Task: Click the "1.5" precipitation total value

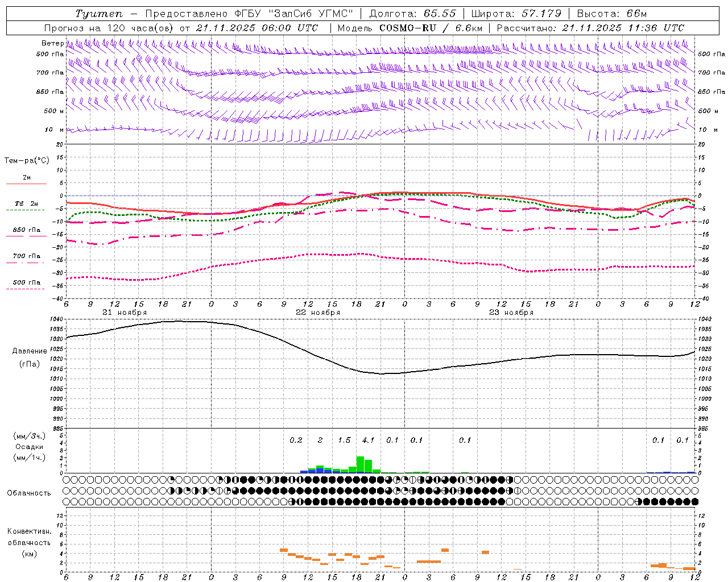Action: coord(344,440)
